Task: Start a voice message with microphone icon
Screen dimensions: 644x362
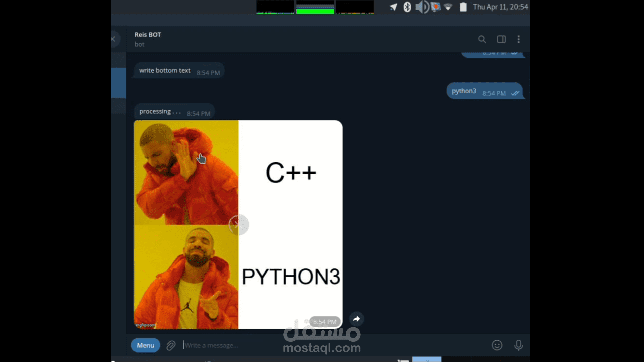Action: click(x=518, y=345)
